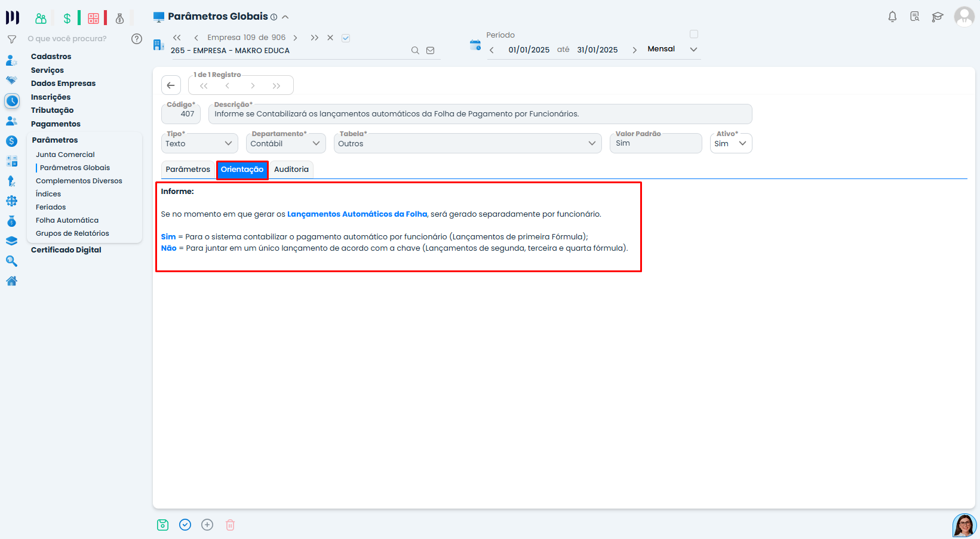Delete the record with the trash icon
Screen dimensions: 980x539
coord(230,525)
